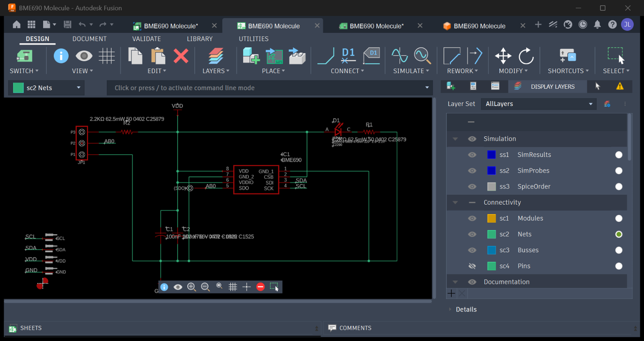The width and height of the screenshot is (644, 341).
Task: Open the Layers stack icon in toolbar
Action: (216, 56)
